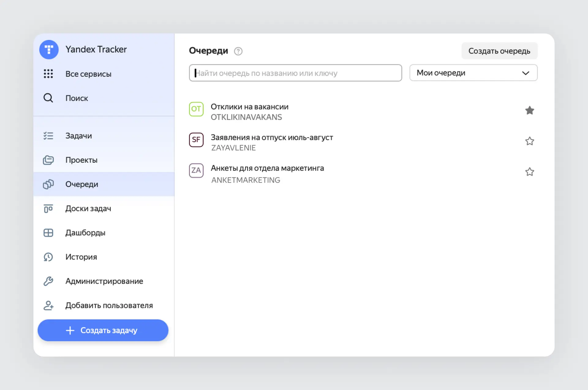This screenshot has height=390, width=588.
Task: Open the Отклики на вакансии queue
Action: pyautogui.click(x=249, y=107)
